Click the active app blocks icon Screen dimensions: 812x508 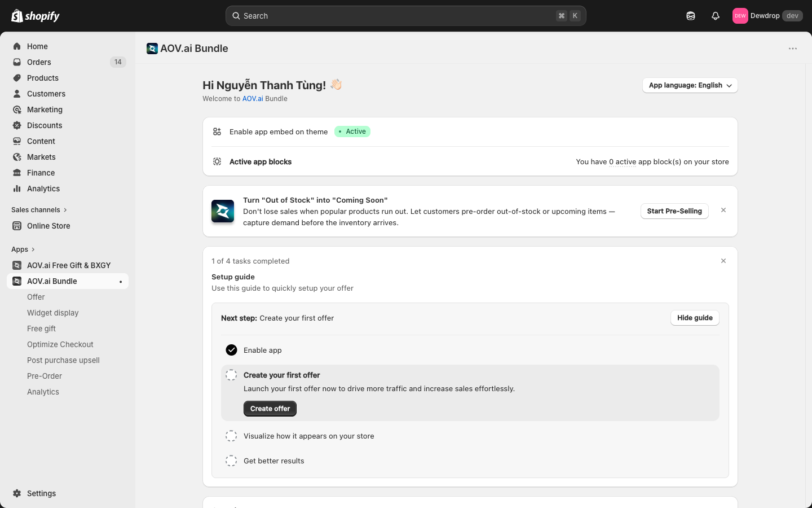tap(217, 161)
